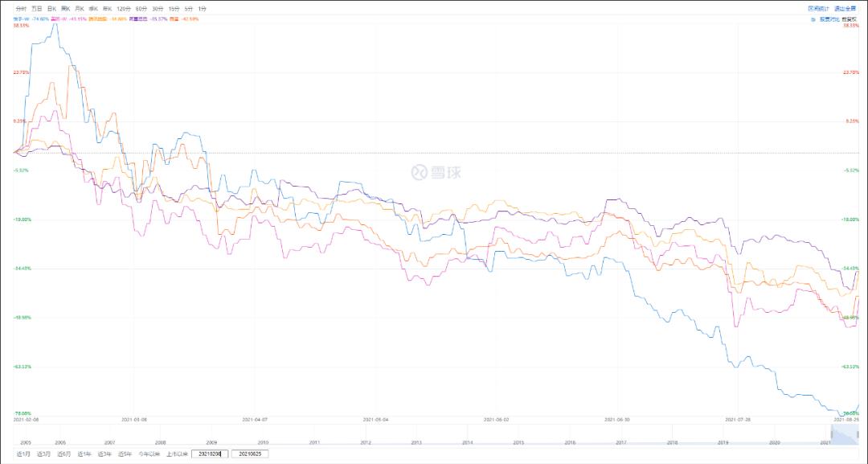Select the 五日 five-day tab
This screenshot has width=868, height=464.
click(x=36, y=8)
